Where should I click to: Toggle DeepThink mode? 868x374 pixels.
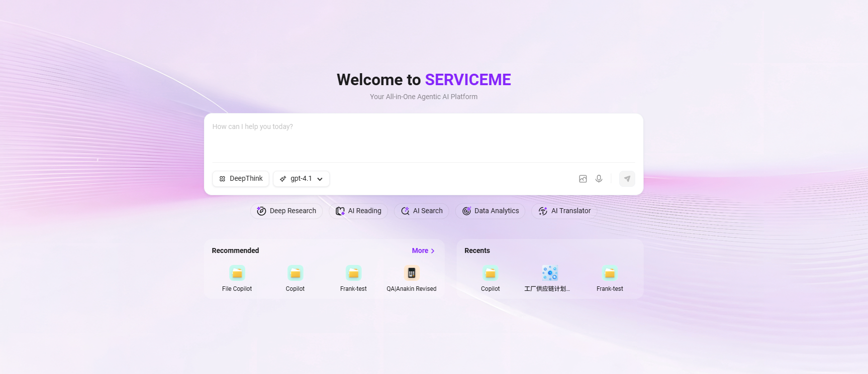pyautogui.click(x=241, y=179)
